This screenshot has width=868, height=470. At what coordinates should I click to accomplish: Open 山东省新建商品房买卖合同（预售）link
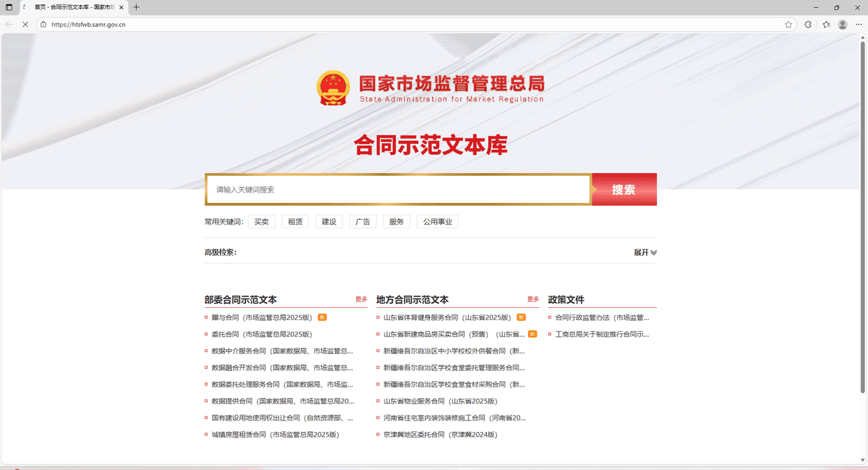pos(454,334)
